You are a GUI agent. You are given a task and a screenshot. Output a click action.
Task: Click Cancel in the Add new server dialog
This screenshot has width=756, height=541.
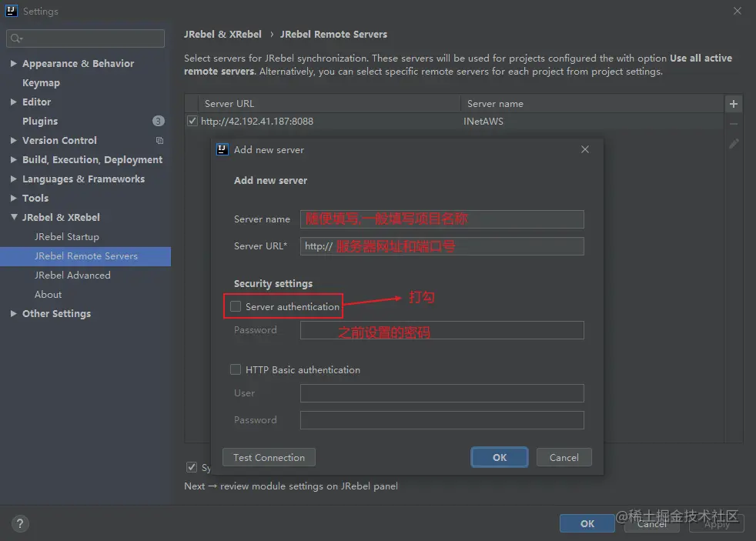(564, 457)
